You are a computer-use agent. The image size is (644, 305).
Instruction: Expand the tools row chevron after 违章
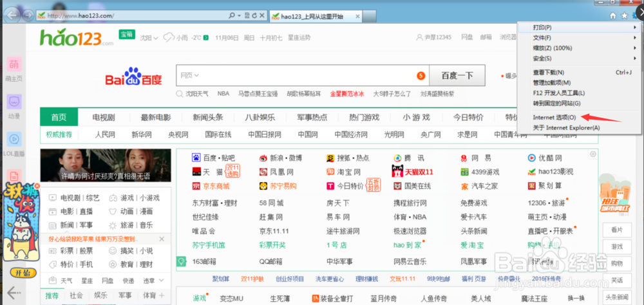point(162,281)
